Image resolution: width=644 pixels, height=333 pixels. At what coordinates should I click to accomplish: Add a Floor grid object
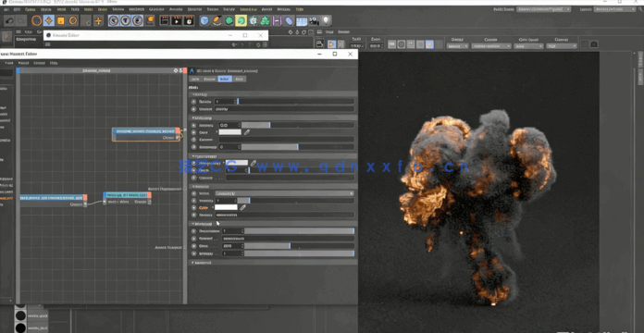(x=302, y=21)
